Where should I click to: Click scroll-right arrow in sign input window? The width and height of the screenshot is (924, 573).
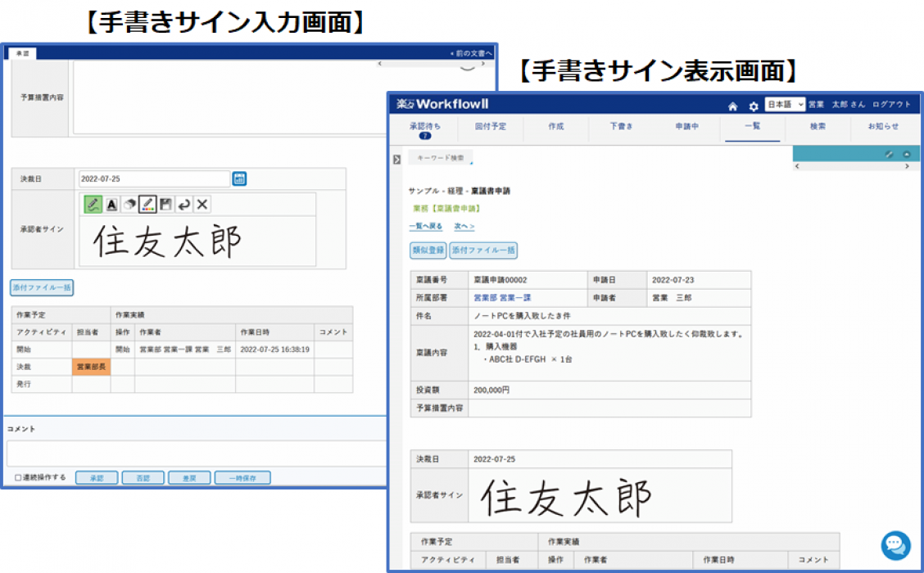tap(483, 63)
